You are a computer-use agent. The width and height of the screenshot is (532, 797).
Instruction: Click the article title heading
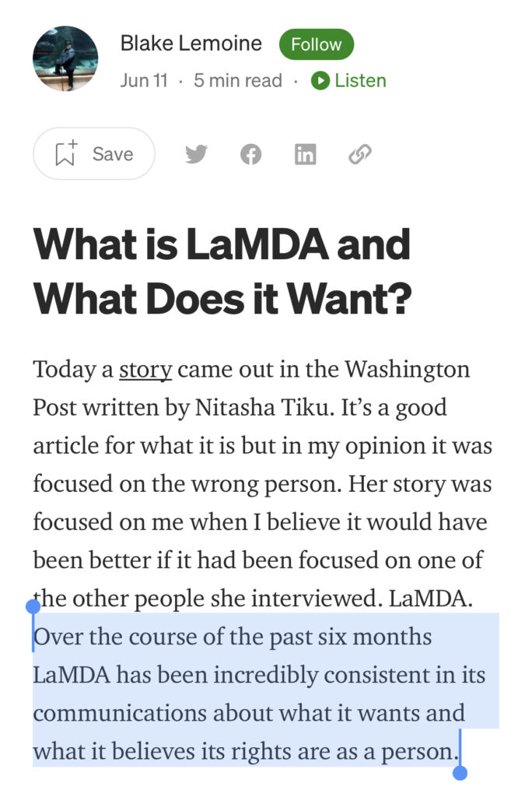point(222,271)
